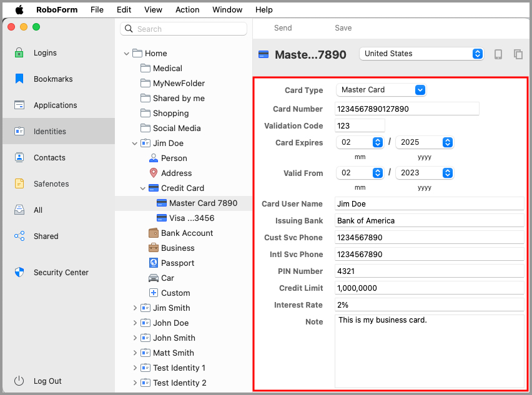Click the Shopping folder icon

pyautogui.click(x=145, y=113)
